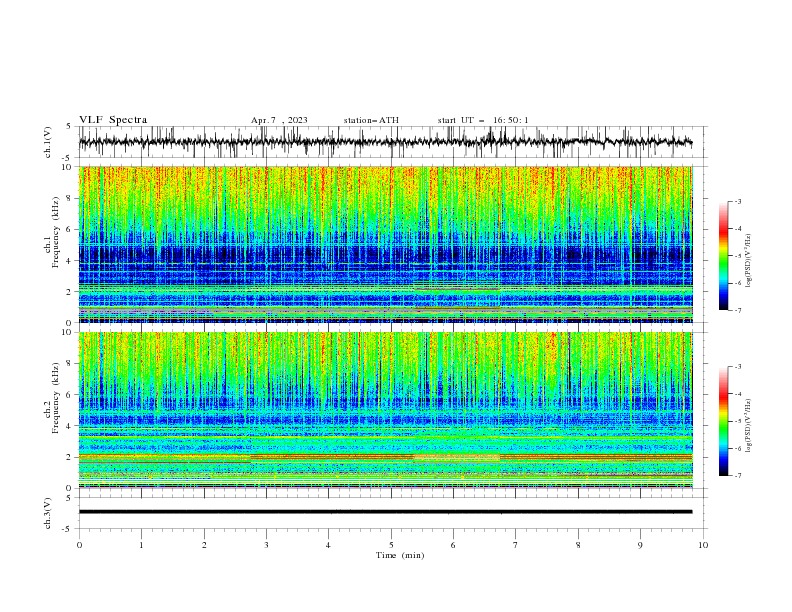Click the 'Time (min)' axis label
This screenshot has width=792, height=612.
coord(400,555)
